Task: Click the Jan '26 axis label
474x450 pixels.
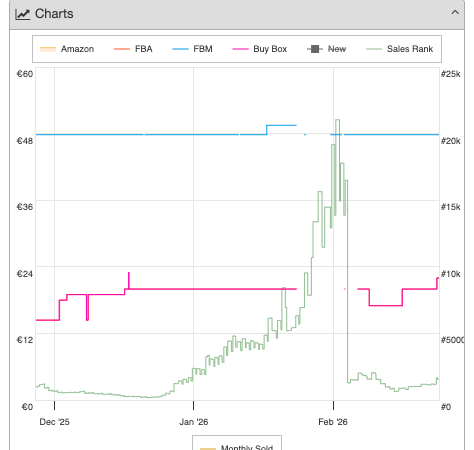Action: click(194, 422)
